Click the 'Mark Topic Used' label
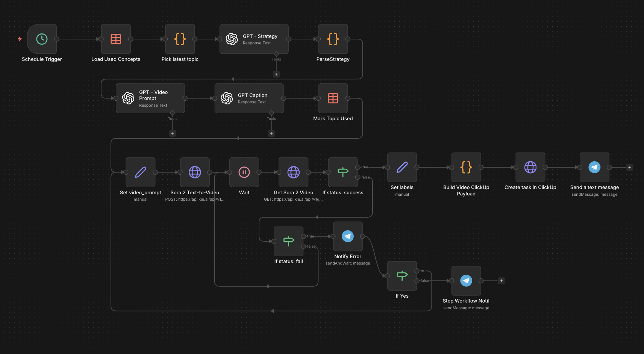Screen dimensions: 644x354 point(333,118)
